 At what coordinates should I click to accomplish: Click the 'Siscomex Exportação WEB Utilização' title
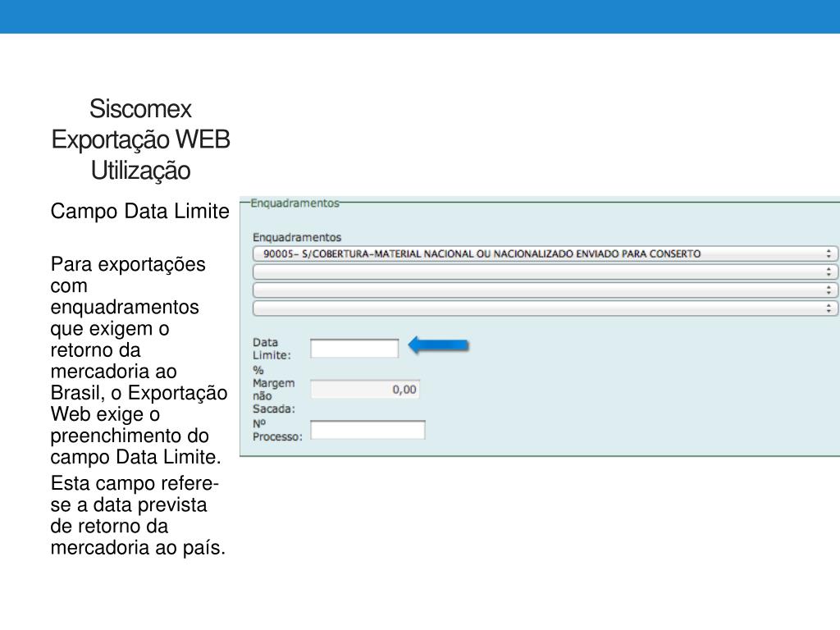pos(140,139)
